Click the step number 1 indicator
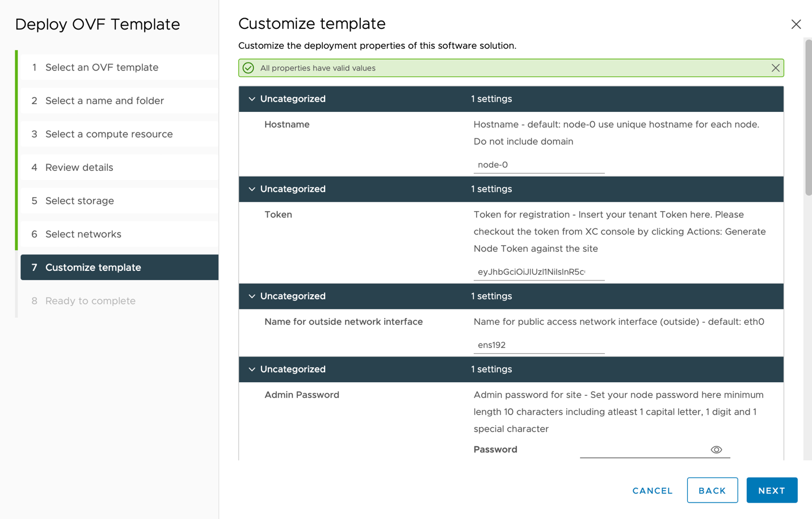 point(34,67)
